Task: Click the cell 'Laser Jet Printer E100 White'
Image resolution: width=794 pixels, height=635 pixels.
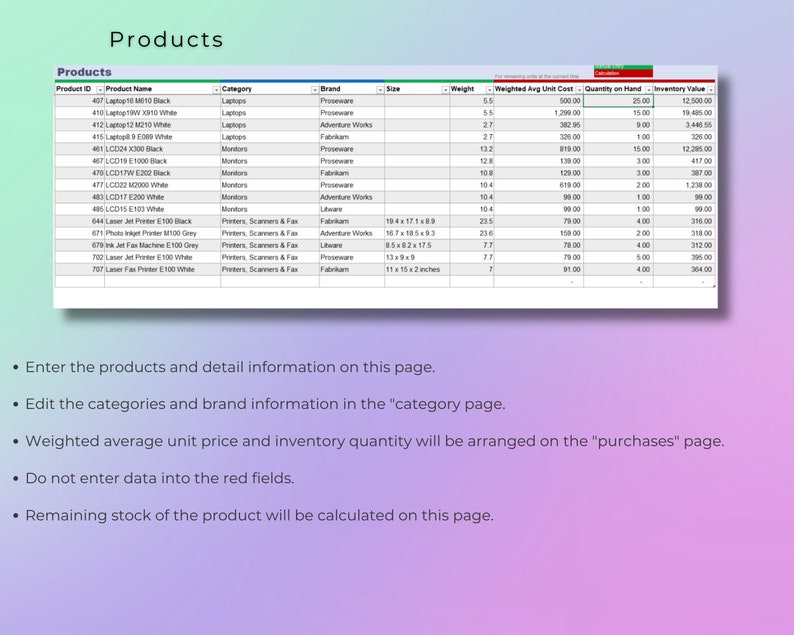Action: click(x=162, y=257)
